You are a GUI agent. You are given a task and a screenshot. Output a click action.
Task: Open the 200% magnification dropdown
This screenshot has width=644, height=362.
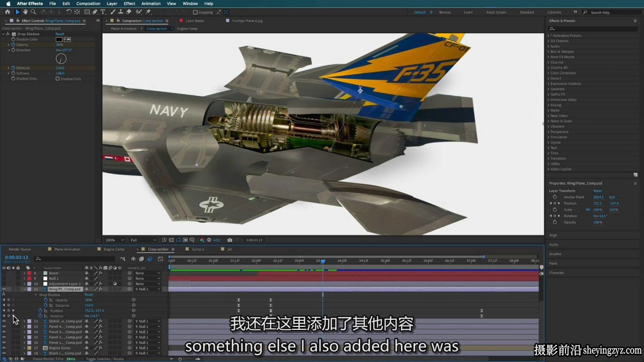(115, 240)
